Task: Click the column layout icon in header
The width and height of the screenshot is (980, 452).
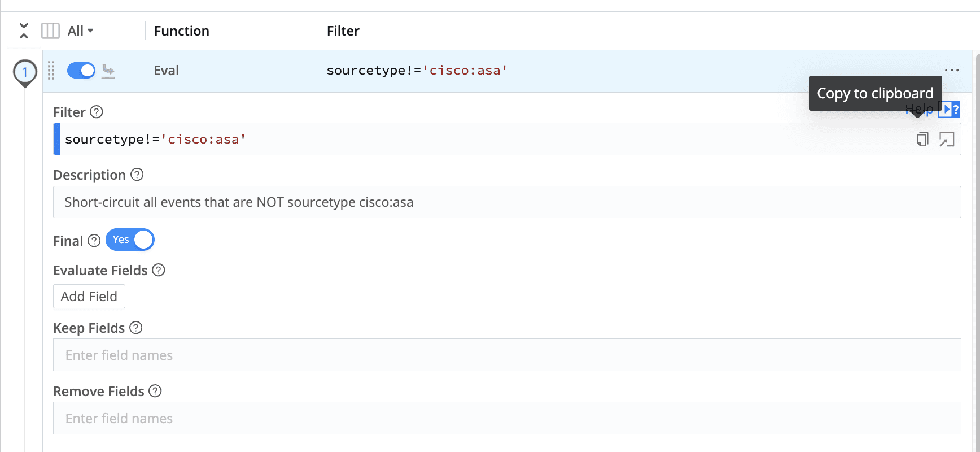Action: [50, 31]
